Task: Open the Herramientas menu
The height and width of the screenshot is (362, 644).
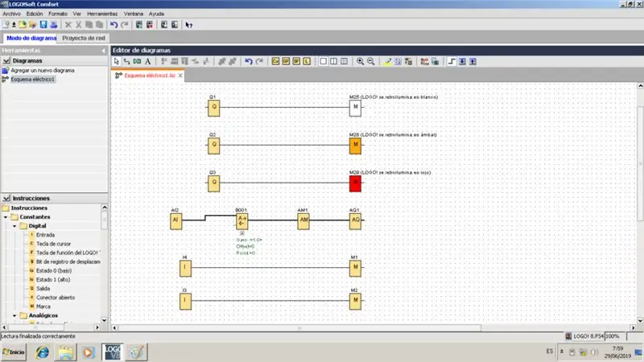Action: coord(102,14)
